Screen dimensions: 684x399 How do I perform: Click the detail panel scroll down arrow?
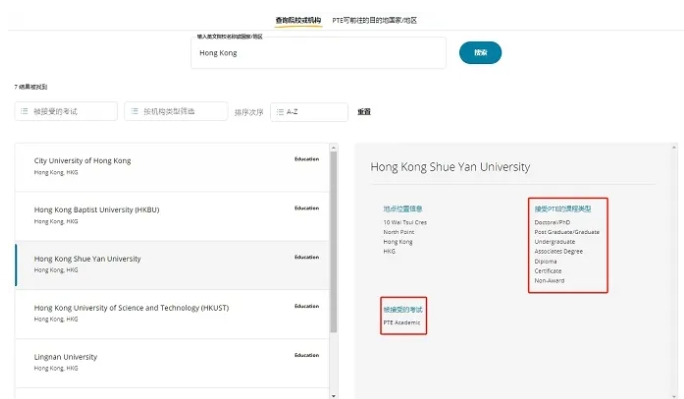coord(674,396)
